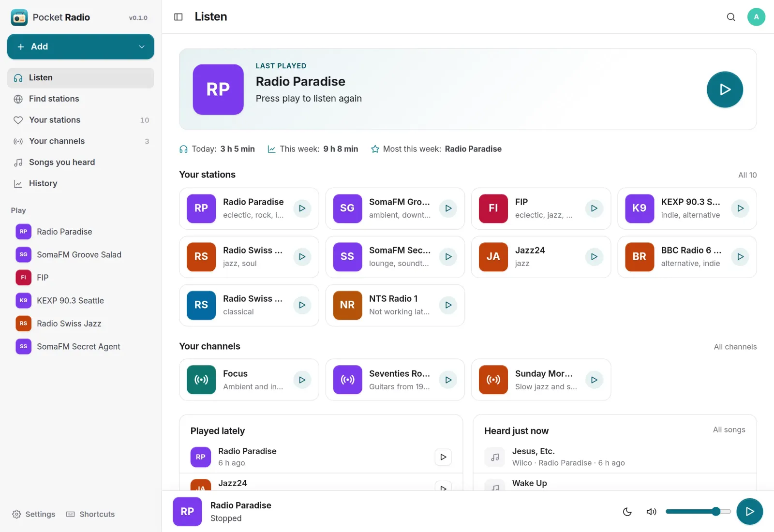Click the RP thumbnail in the player bar
774x532 pixels.
187,512
